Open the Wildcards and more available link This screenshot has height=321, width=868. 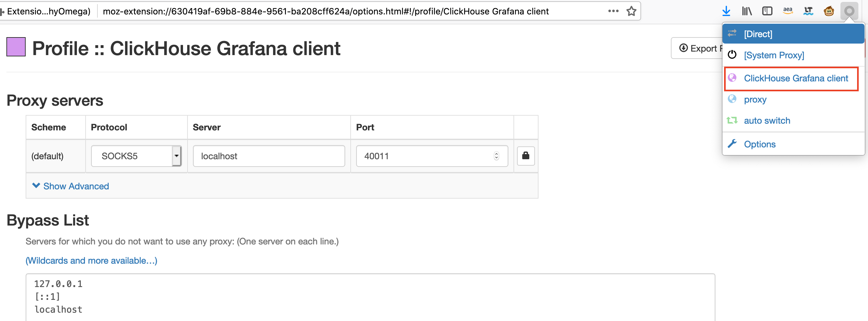[x=91, y=260]
